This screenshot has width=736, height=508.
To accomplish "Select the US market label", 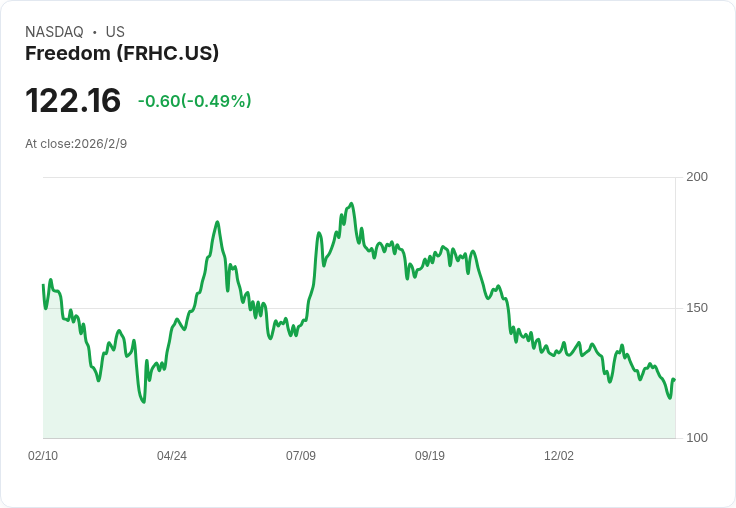I will [115, 32].
